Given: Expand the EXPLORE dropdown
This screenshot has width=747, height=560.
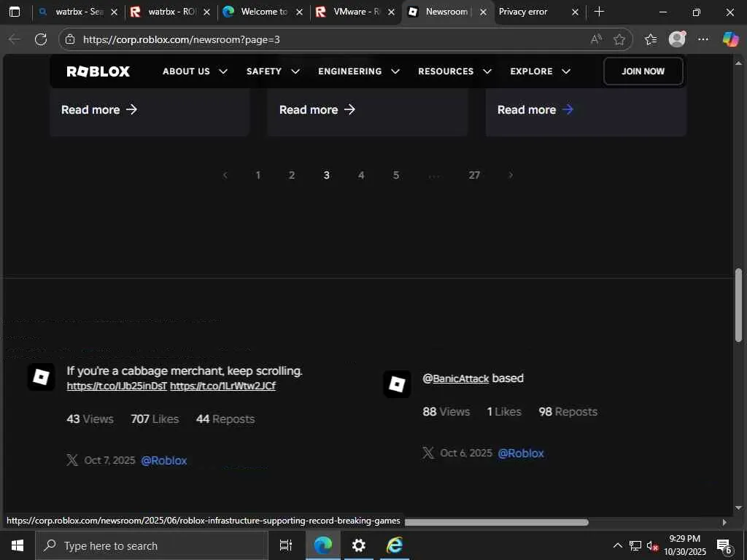Looking at the screenshot, I should click(541, 71).
